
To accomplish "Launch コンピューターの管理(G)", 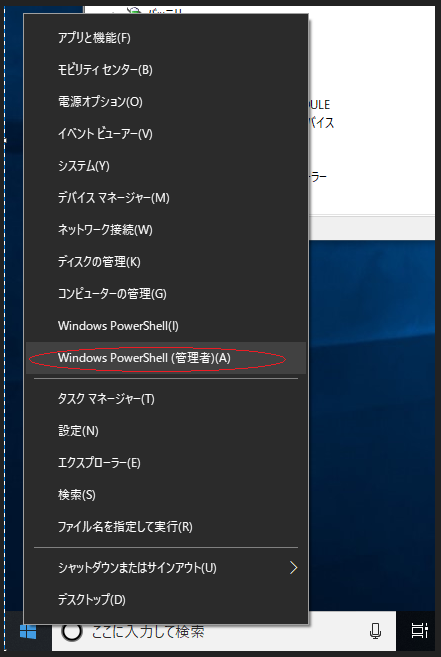I will click(166, 294).
